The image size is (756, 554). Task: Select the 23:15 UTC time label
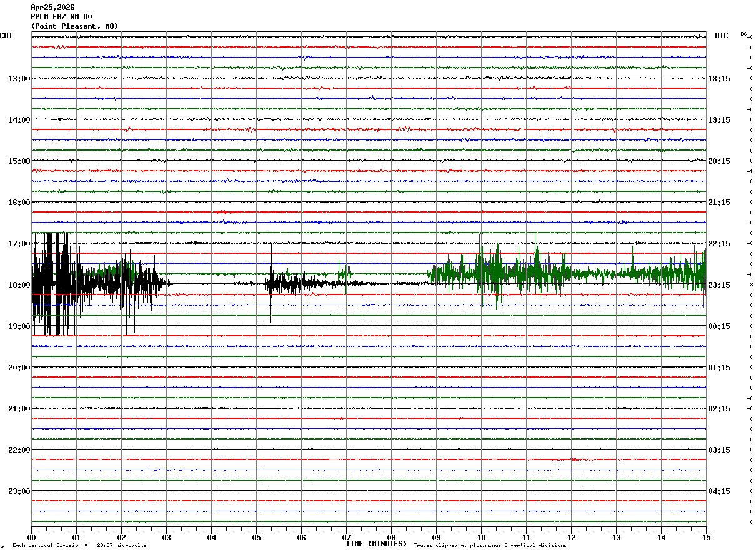(719, 285)
